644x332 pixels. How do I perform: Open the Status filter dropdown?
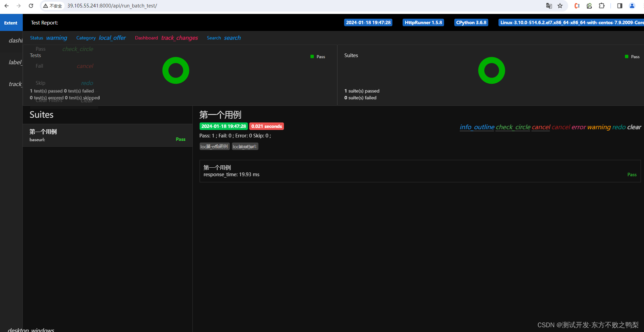[36, 38]
